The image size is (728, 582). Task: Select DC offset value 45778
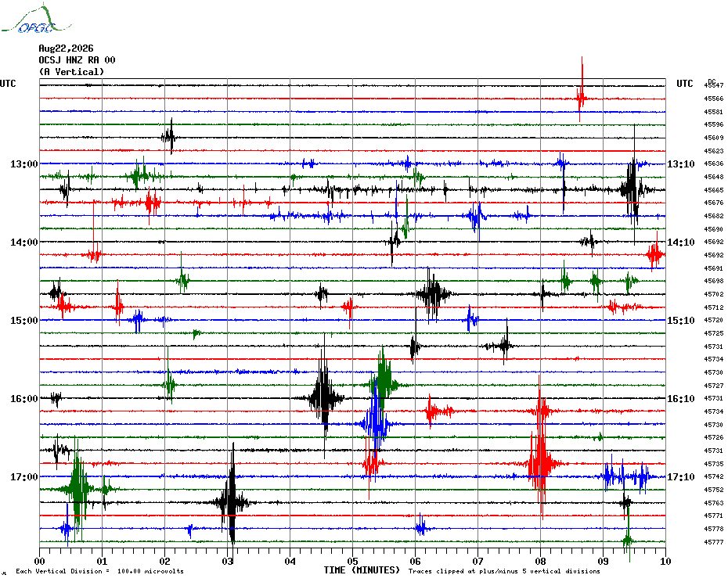[x=714, y=529]
